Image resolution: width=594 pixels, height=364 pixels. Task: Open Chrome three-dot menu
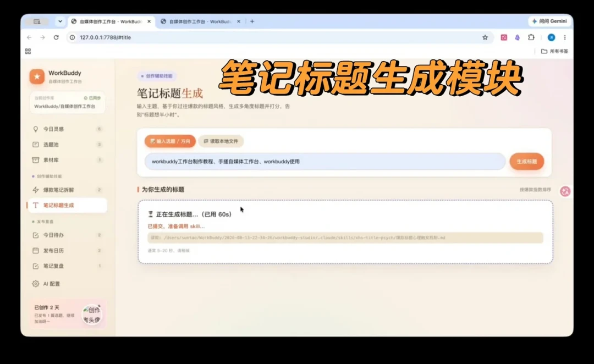[x=565, y=37]
